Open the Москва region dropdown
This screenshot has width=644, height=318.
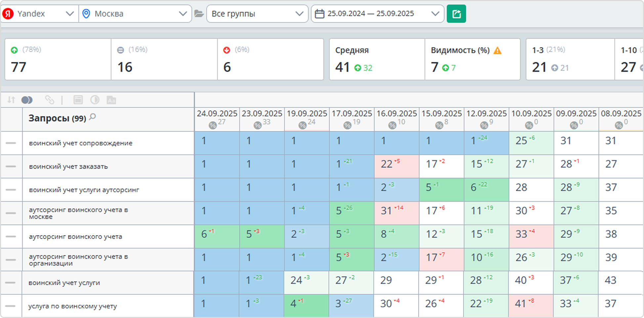(135, 14)
